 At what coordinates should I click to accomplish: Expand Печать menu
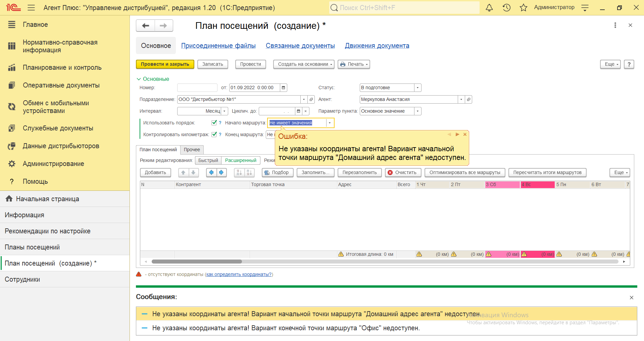[354, 64]
